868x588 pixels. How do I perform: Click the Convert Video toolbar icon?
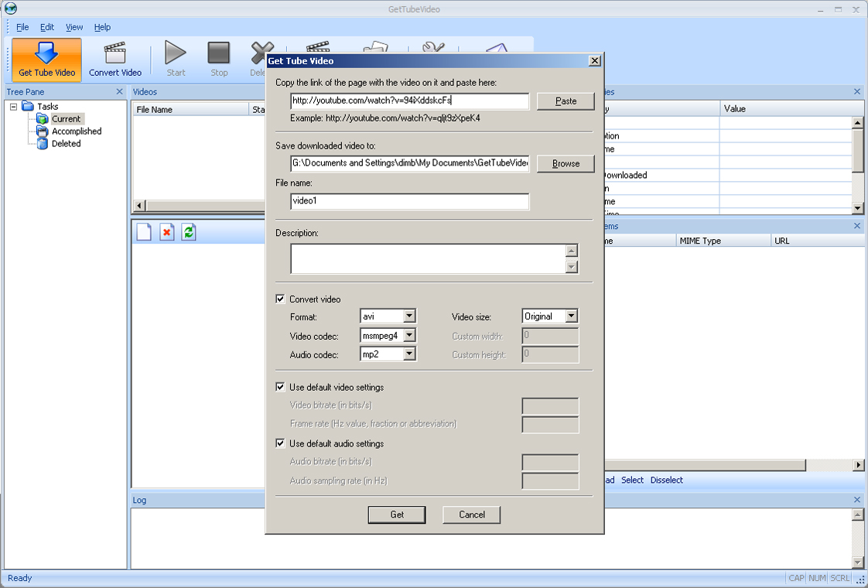[x=115, y=60]
